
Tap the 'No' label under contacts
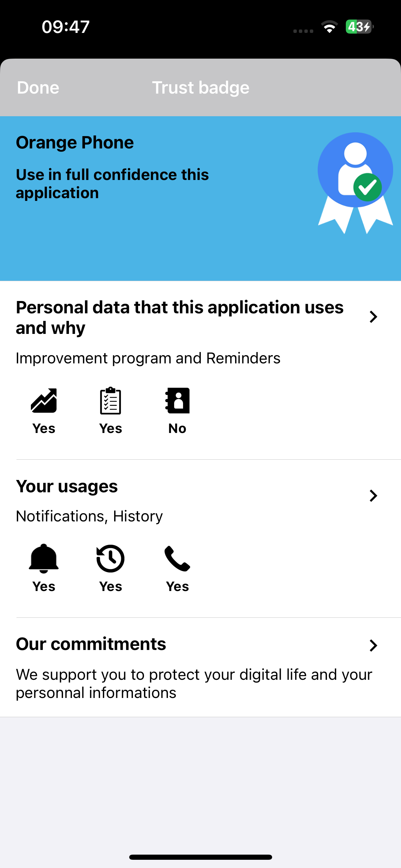177,429
